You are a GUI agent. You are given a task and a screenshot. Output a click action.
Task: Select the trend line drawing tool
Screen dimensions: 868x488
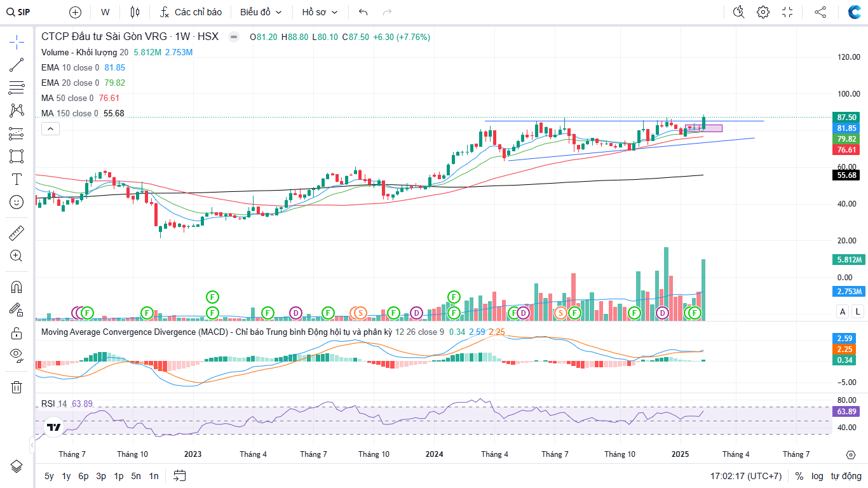pos(17,64)
